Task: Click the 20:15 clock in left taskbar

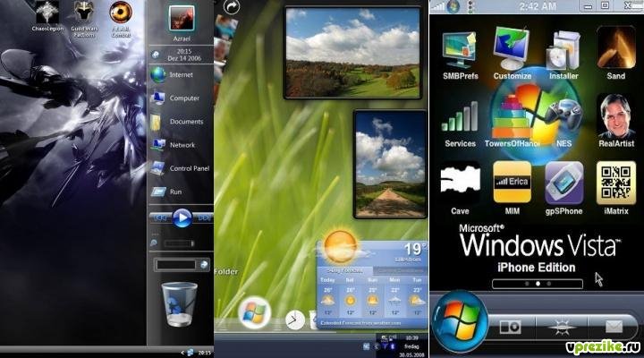Action: pyautogui.click(x=205, y=353)
